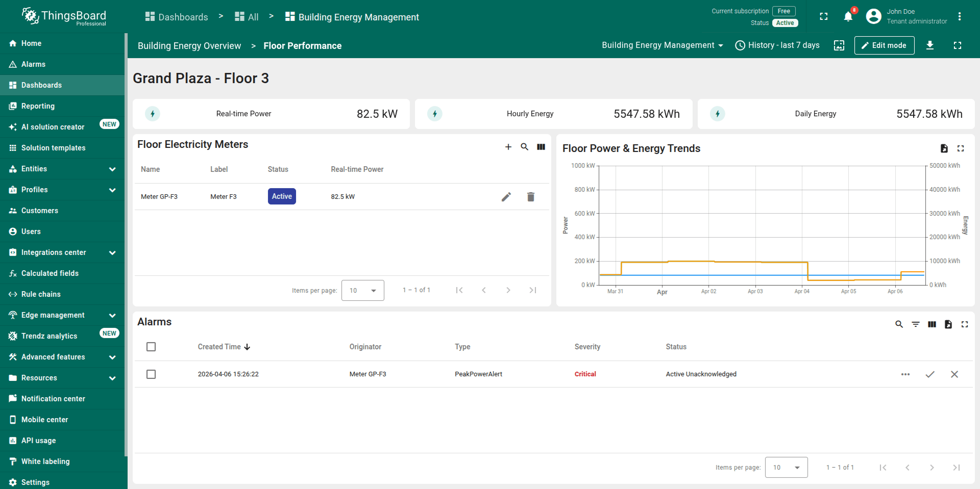Add a new meter with plus icon
This screenshot has width=980, height=489.
[508, 147]
